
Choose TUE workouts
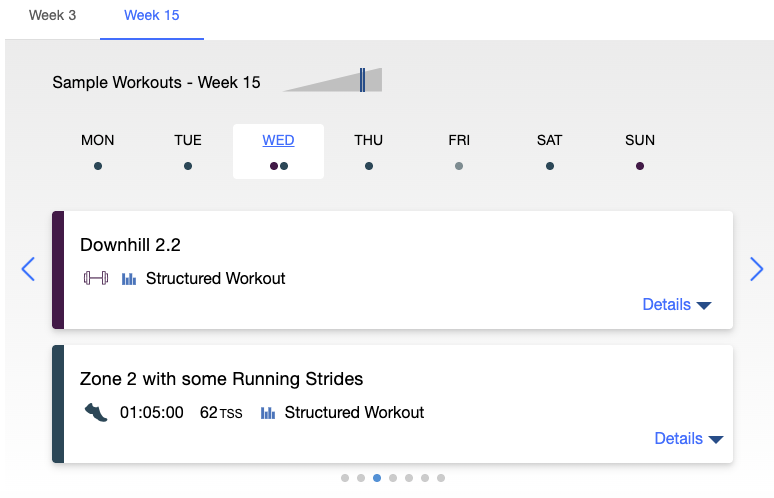[188, 151]
